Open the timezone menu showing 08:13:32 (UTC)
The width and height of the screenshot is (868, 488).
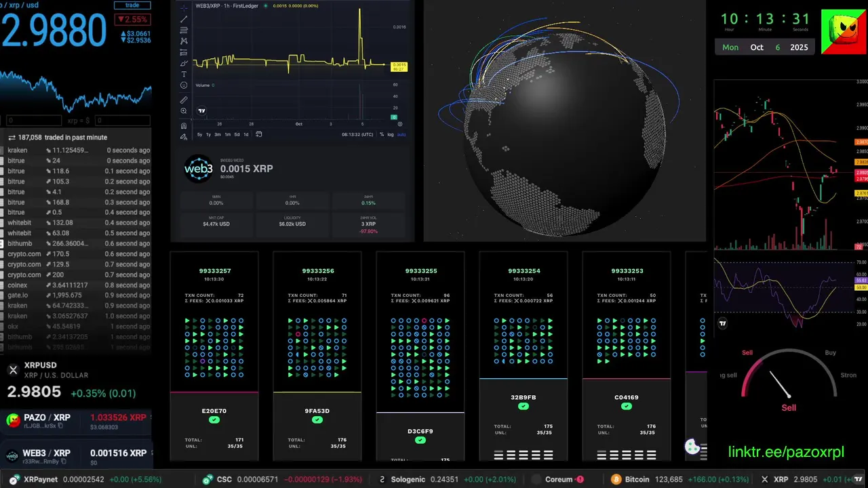(x=357, y=134)
